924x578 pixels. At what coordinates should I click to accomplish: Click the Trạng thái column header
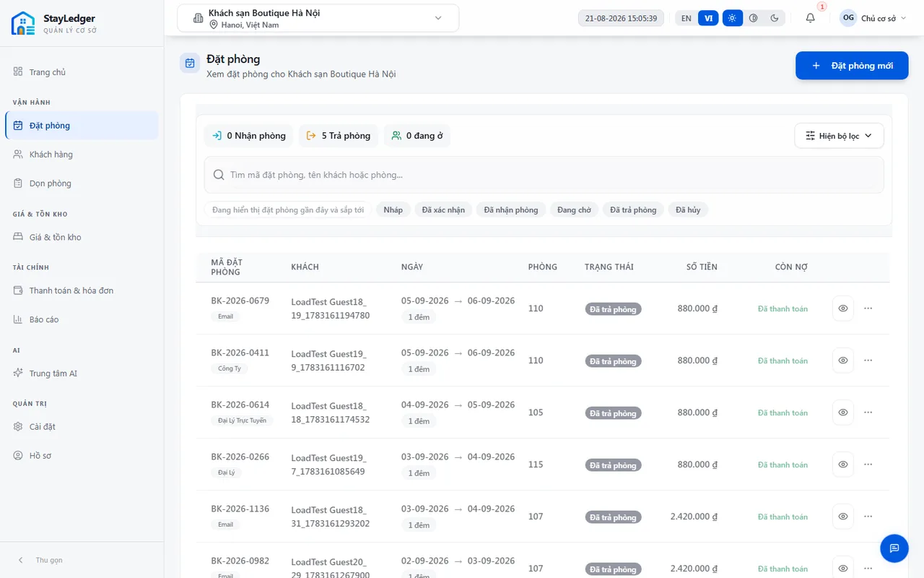609,267
